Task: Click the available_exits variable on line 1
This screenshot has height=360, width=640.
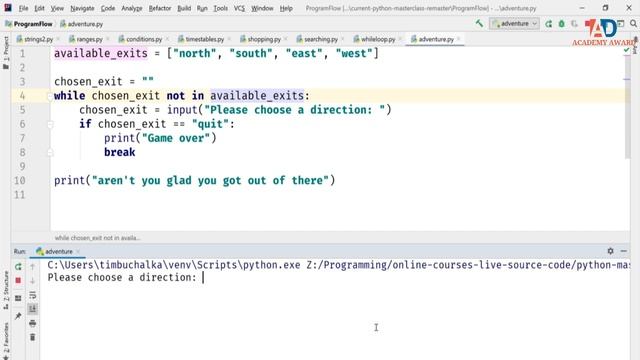Action: point(101,53)
